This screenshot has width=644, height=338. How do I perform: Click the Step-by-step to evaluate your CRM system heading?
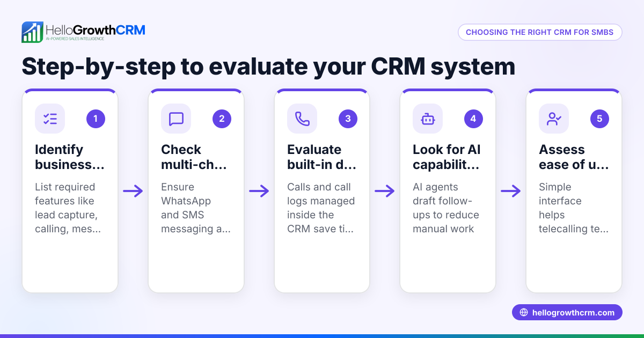tap(268, 67)
